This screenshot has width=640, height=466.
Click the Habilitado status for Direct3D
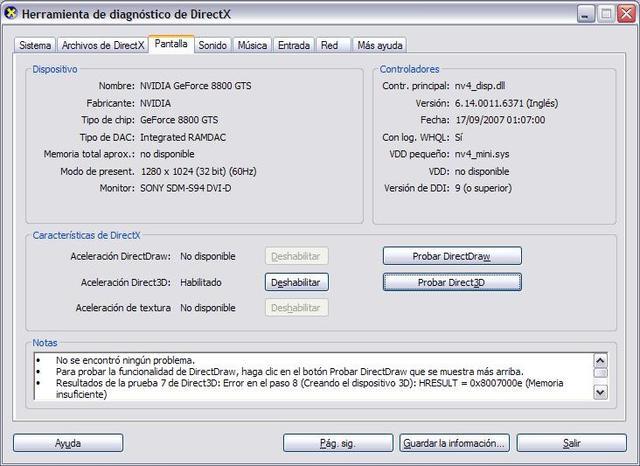pyautogui.click(x=201, y=282)
